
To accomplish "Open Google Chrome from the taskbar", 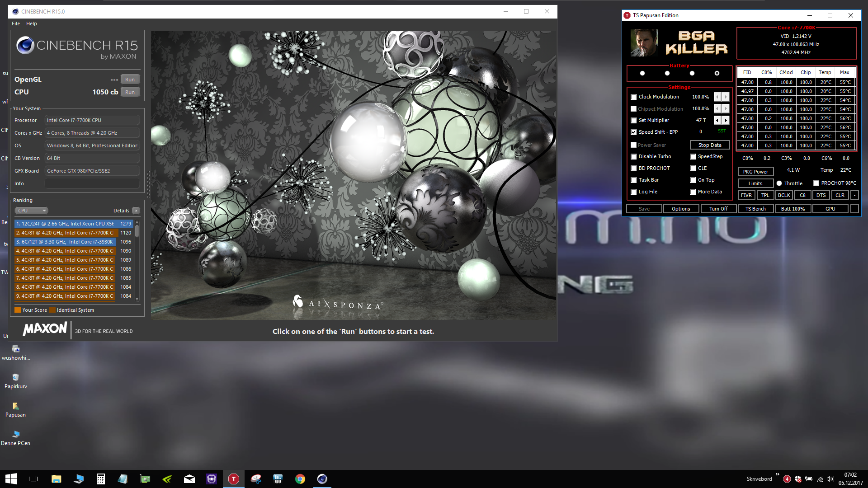I will [300, 479].
